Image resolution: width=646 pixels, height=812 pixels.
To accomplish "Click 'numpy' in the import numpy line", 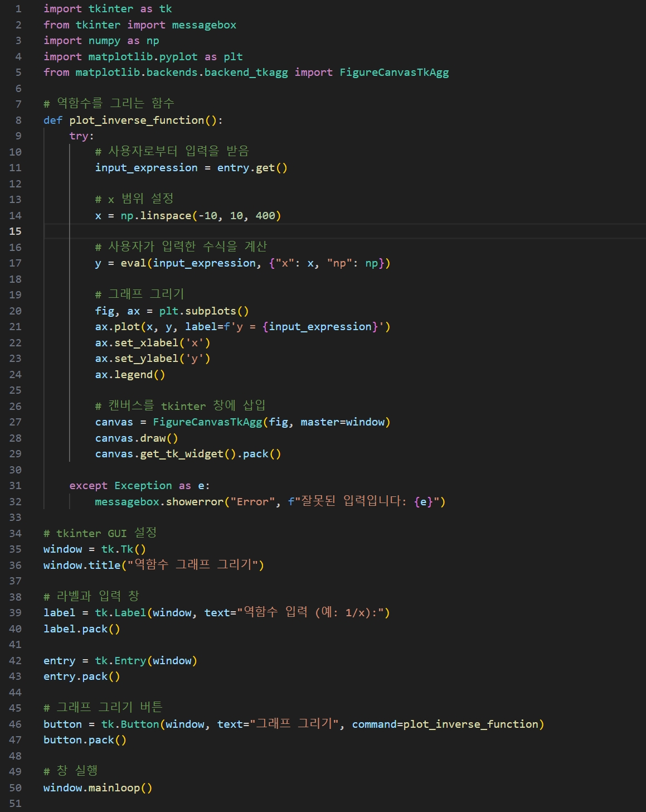I will point(104,41).
